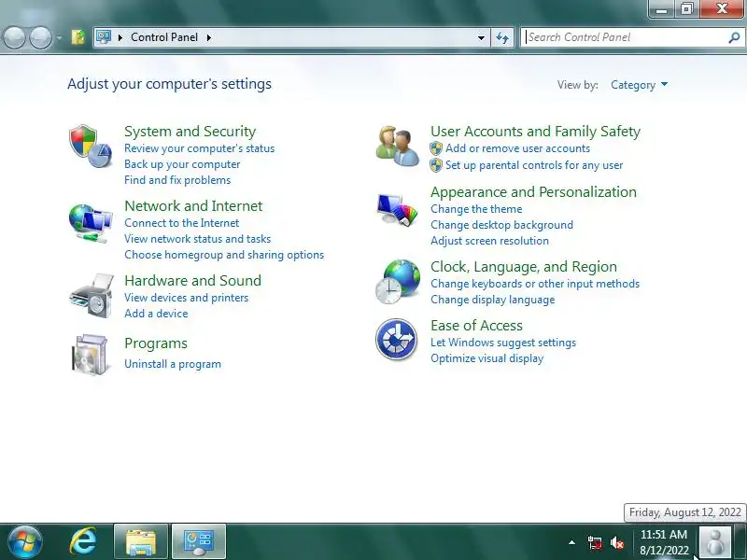Viewport: 747px width, 560px height.
Task: Click Choose homegroup and sharing options
Action: (224, 255)
